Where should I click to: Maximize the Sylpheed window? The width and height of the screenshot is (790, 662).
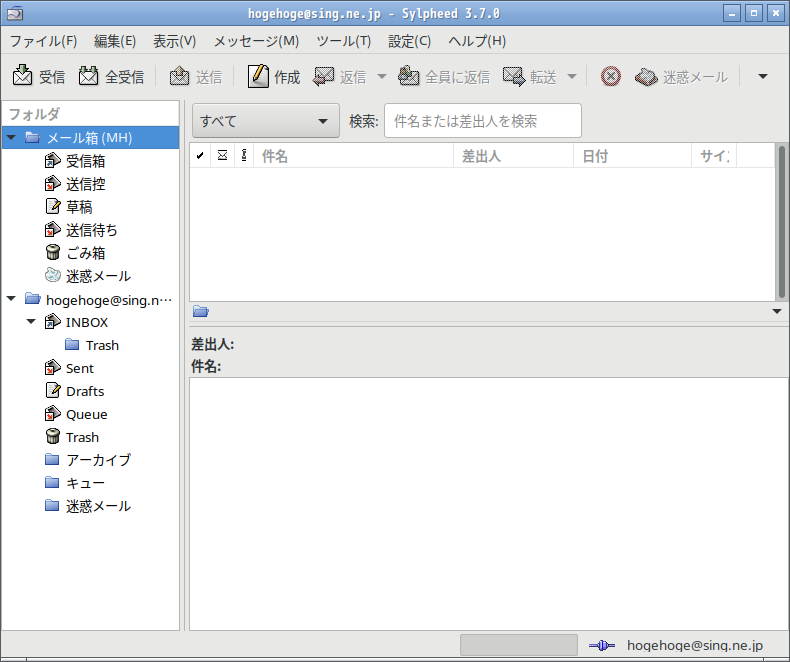click(x=754, y=13)
